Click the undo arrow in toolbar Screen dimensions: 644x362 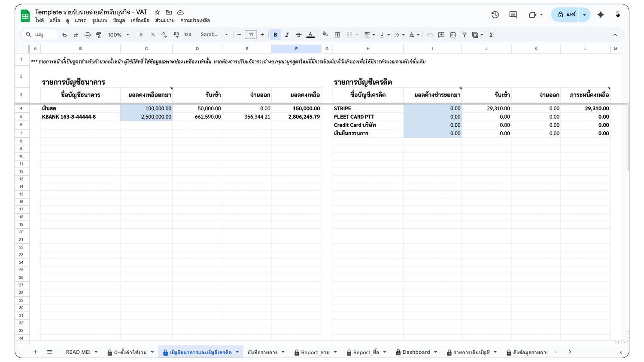point(64,35)
